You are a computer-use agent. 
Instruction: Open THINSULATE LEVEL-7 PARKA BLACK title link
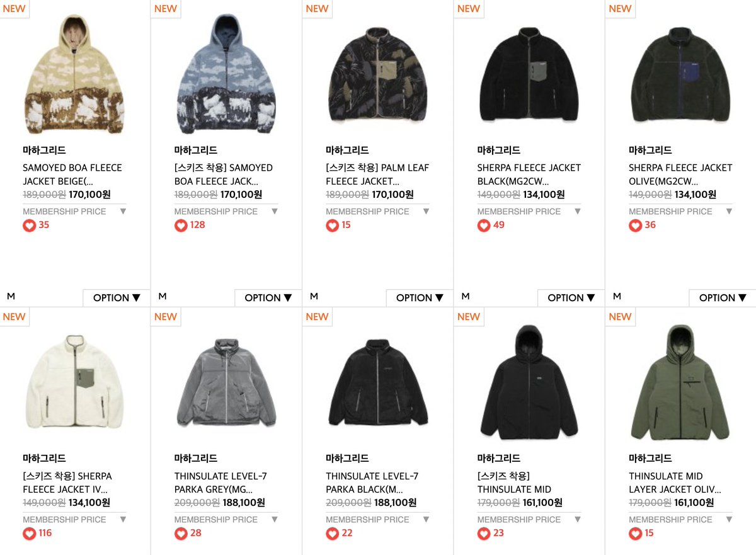pyautogui.click(x=372, y=483)
